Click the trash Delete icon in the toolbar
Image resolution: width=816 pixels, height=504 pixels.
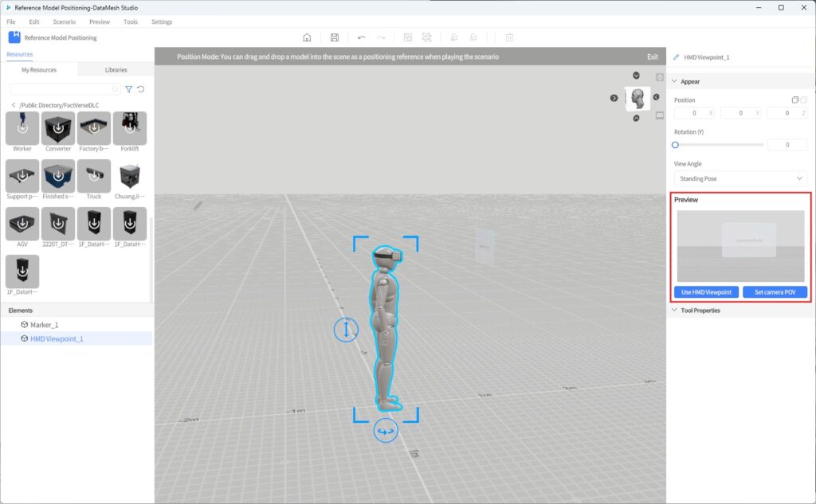coord(508,37)
